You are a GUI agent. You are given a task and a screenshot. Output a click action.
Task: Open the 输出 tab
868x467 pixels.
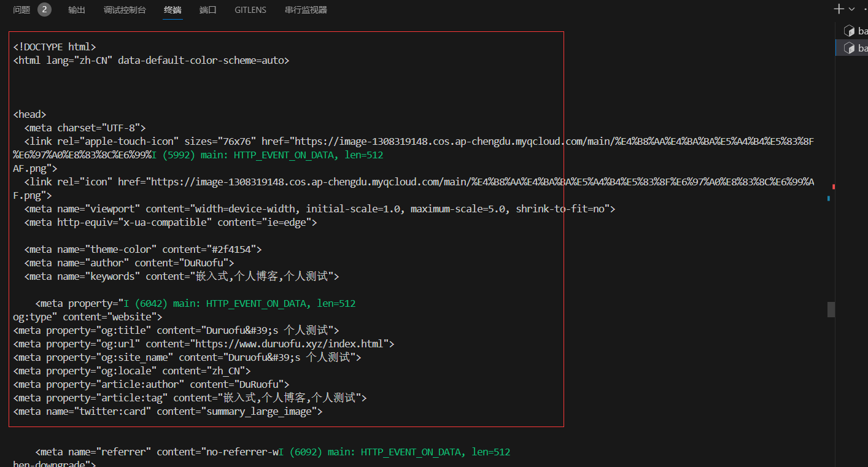(77, 10)
